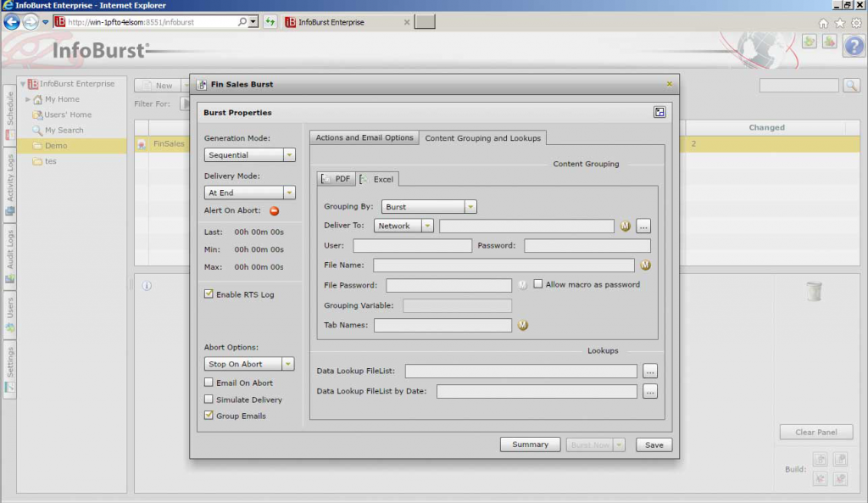Image resolution: width=868 pixels, height=503 pixels.
Task: Open the InfoBurst help icon
Action: tap(854, 46)
